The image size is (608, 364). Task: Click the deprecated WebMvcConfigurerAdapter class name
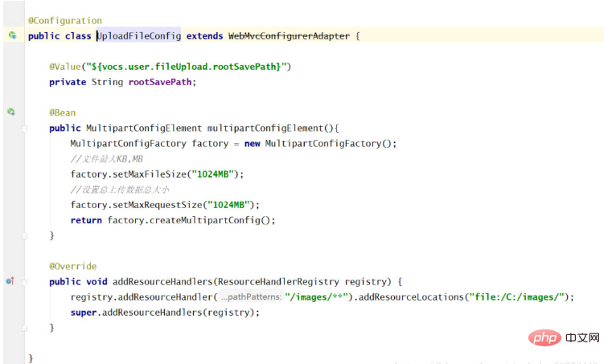point(289,36)
